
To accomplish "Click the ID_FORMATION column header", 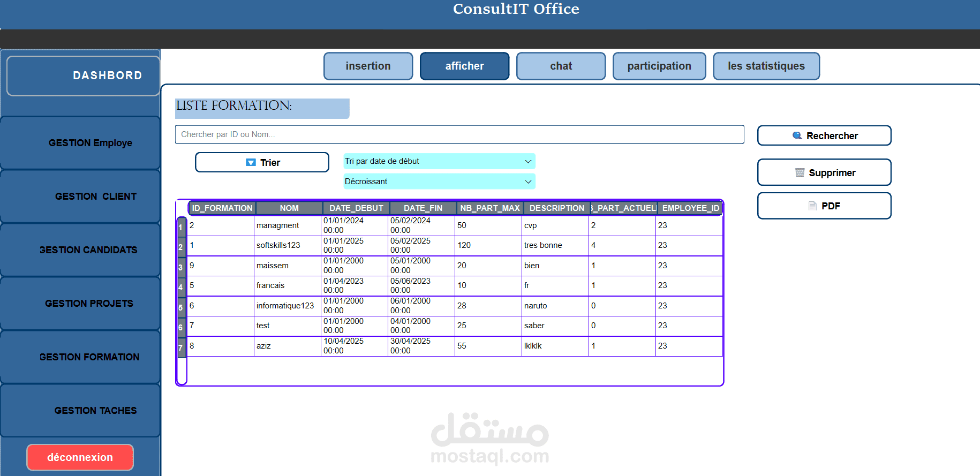I will click(222, 208).
